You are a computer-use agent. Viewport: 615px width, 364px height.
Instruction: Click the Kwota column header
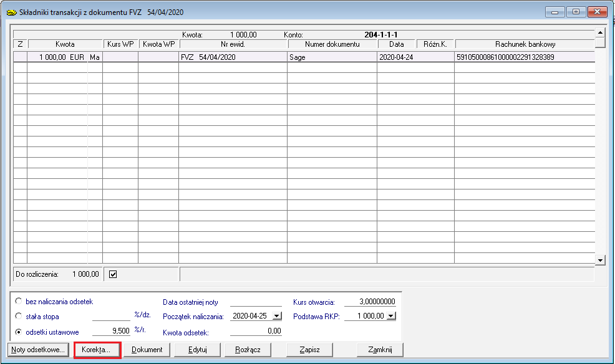coord(65,44)
